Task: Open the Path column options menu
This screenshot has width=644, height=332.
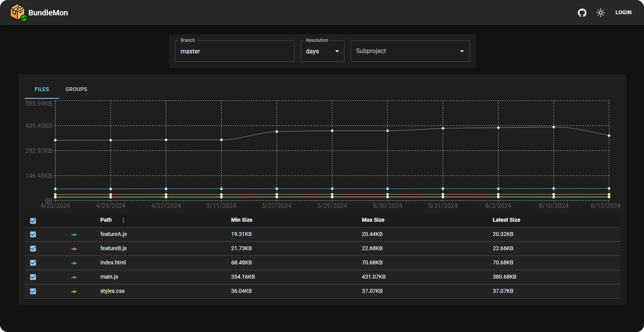Action: (x=123, y=220)
